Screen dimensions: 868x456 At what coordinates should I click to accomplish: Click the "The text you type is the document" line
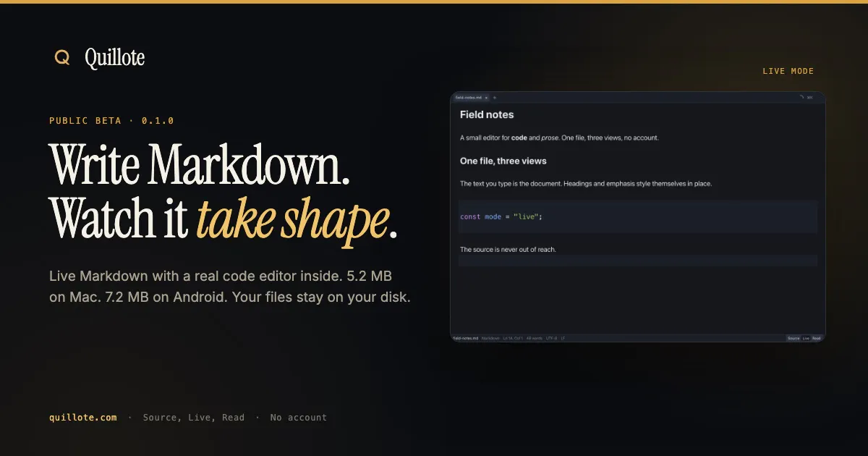coord(586,184)
